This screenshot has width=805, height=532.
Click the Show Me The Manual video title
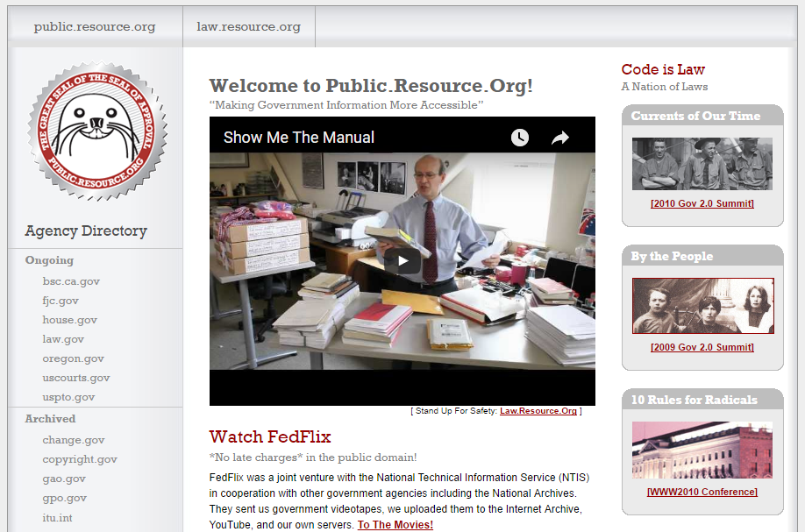299,138
